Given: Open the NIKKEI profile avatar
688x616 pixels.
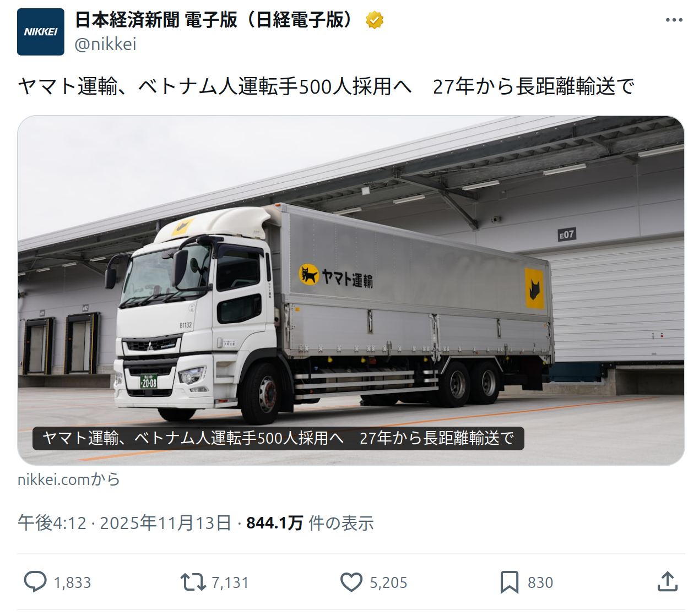Looking at the screenshot, I should [41, 32].
